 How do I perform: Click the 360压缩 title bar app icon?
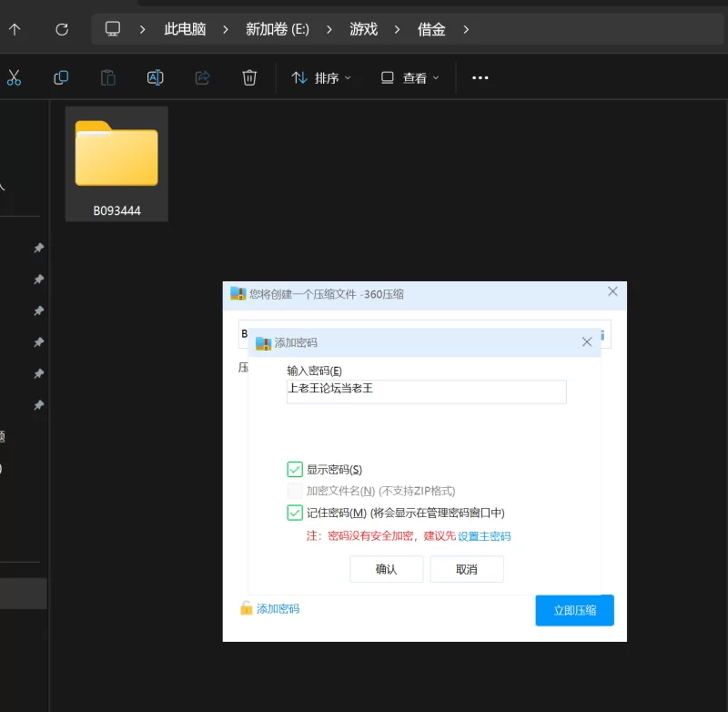[238, 293]
